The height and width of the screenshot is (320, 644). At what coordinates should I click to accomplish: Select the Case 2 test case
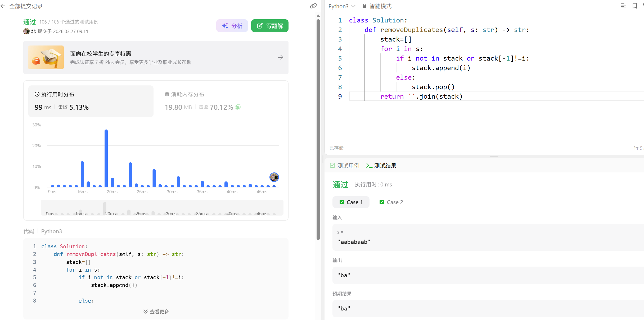pyautogui.click(x=391, y=202)
